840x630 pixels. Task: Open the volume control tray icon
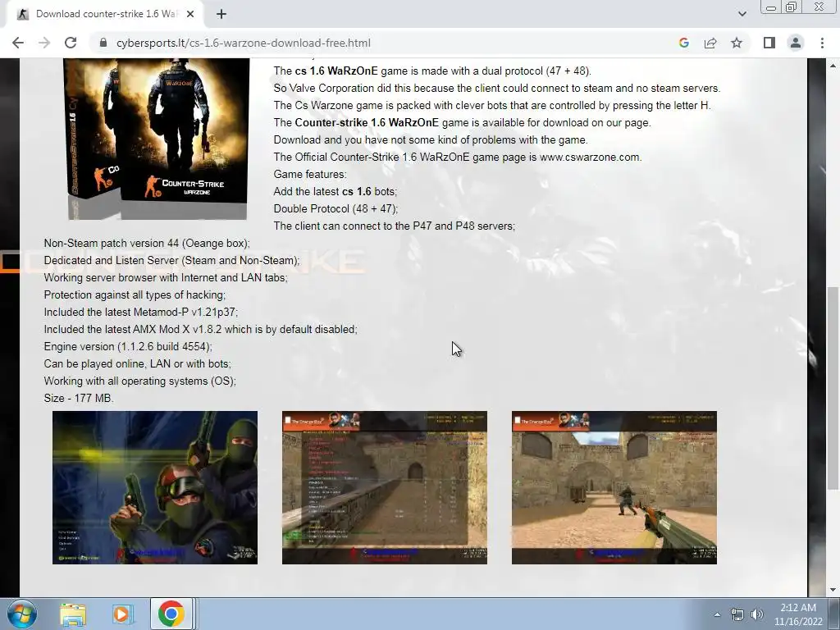[x=757, y=614]
